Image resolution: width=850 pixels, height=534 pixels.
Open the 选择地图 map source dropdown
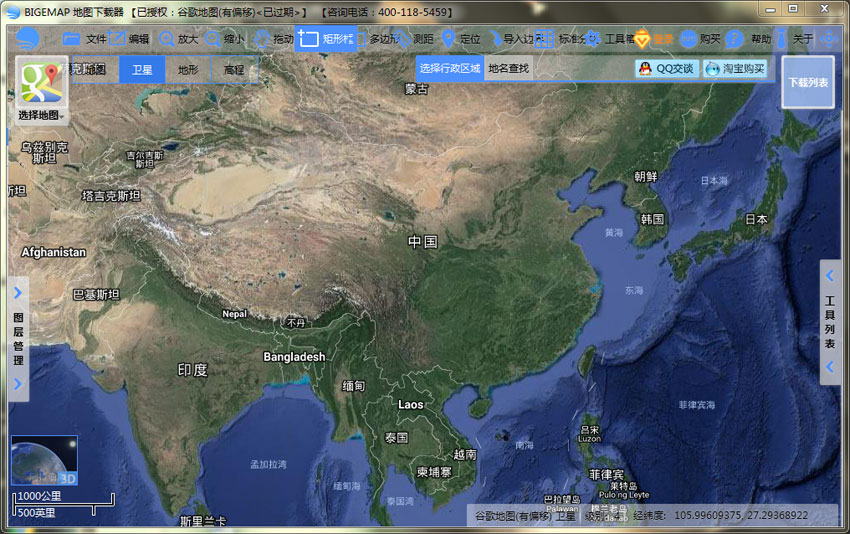coord(41,115)
